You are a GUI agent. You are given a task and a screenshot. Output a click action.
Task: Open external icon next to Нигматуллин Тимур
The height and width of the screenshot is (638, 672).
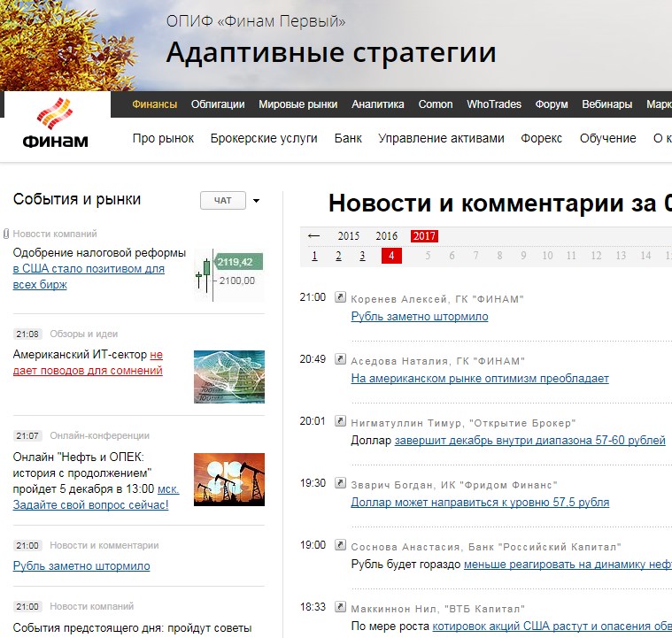pyautogui.click(x=340, y=421)
